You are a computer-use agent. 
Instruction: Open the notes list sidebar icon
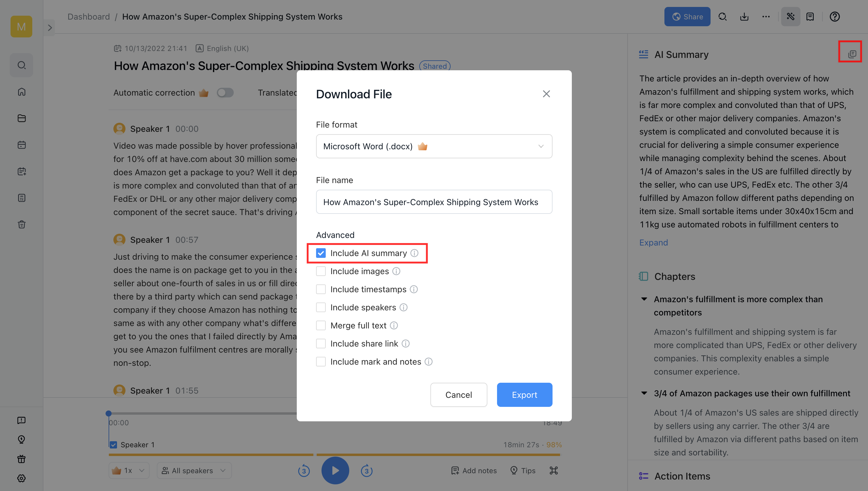point(22,198)
